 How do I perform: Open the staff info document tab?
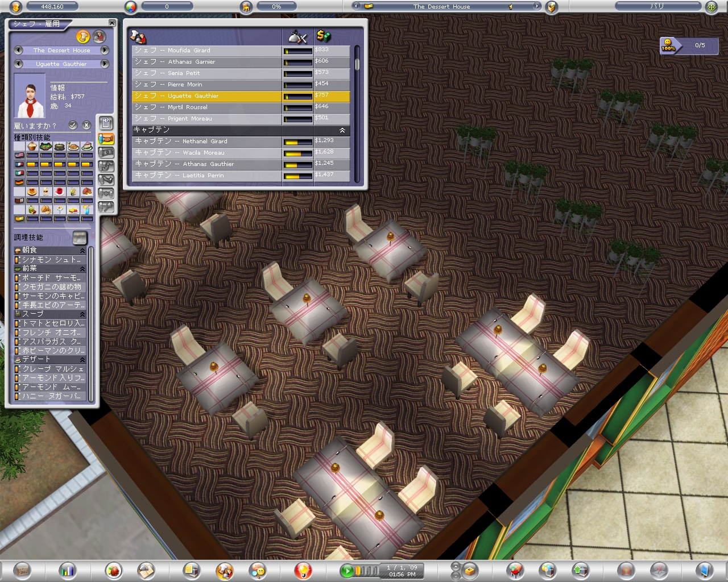(x=106, y=123)
